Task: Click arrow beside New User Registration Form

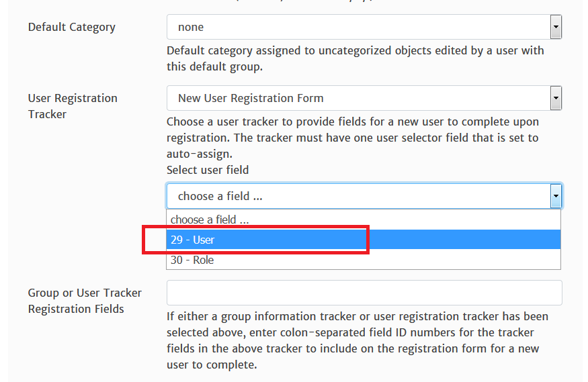Action: [x=556, y=98]
